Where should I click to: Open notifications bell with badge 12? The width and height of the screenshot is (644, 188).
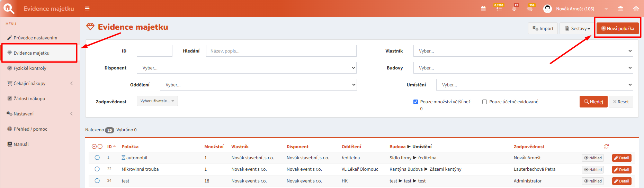pos(515,8)
